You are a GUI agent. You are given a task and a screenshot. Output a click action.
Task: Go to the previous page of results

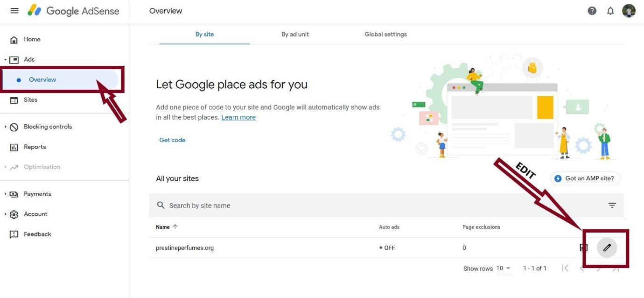582,268
